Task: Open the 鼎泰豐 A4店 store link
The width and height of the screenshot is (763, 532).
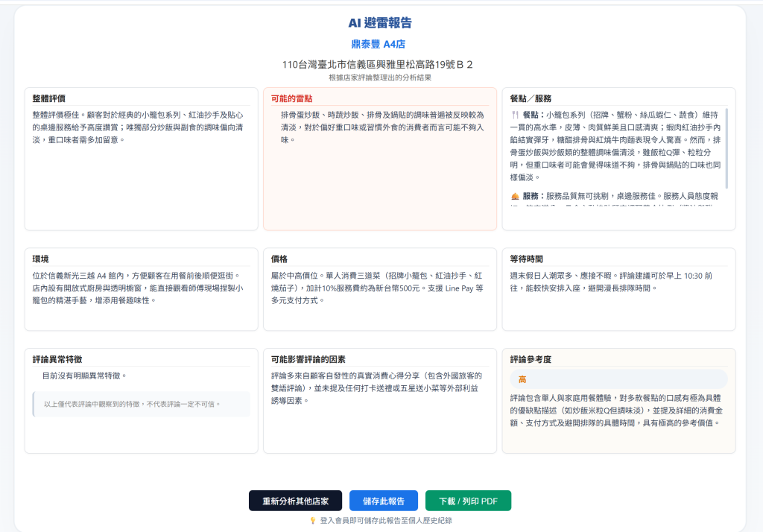Action: click(378, 44)
